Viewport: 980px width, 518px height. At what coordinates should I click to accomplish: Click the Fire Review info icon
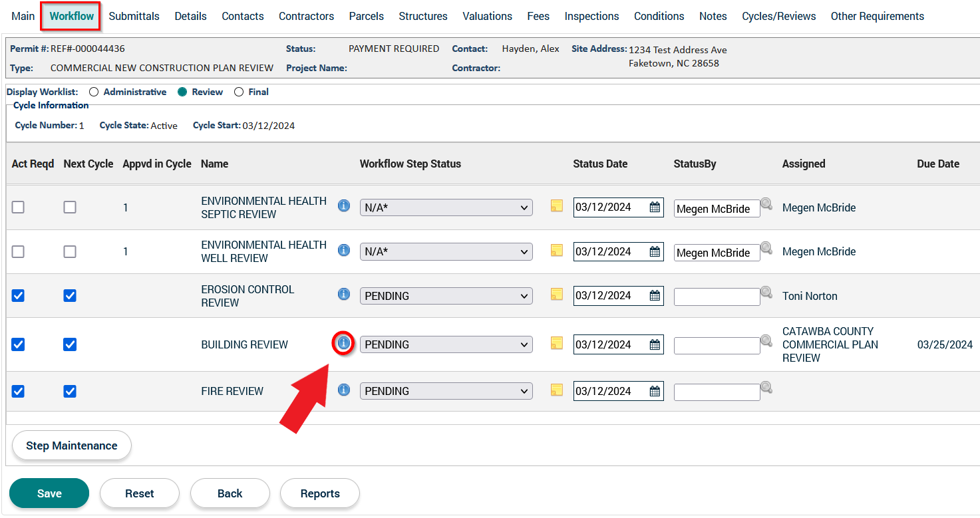[344, 390]
